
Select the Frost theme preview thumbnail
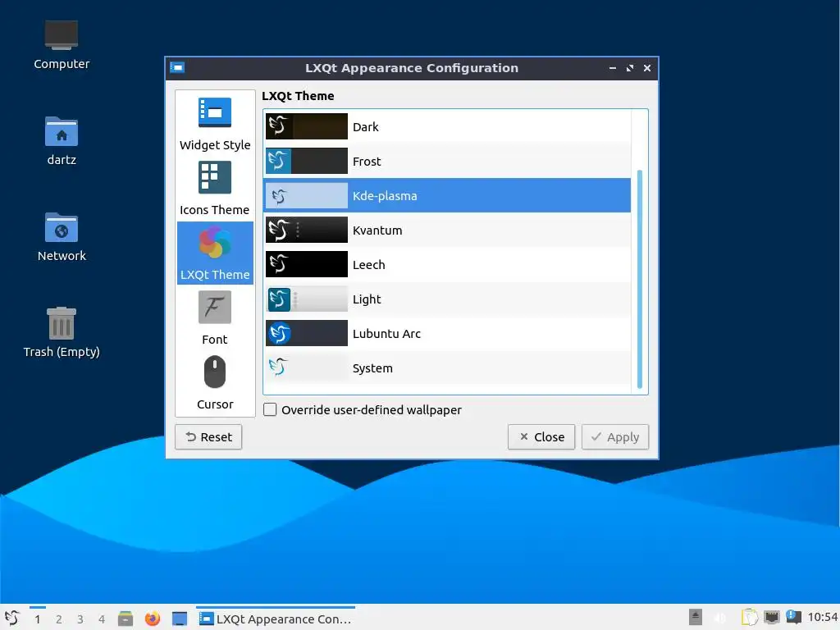point(307,161)
